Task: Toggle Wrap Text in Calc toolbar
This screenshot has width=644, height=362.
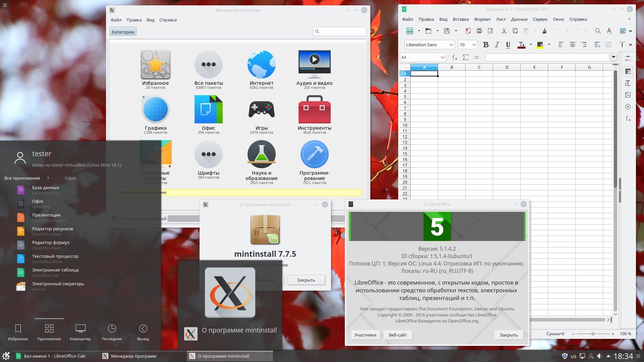Action: tap(597, 45)
